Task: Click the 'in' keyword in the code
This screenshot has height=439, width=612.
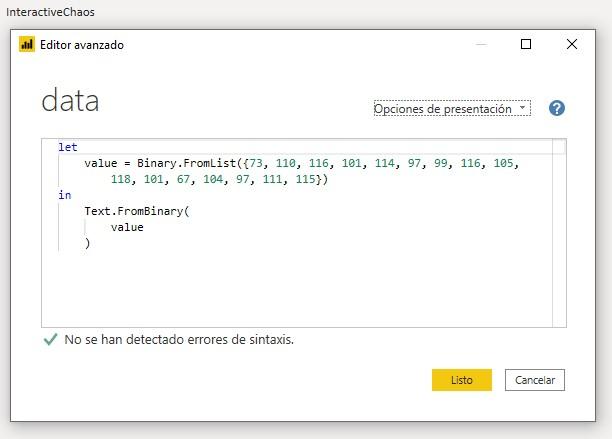Action: coord(65,195)
